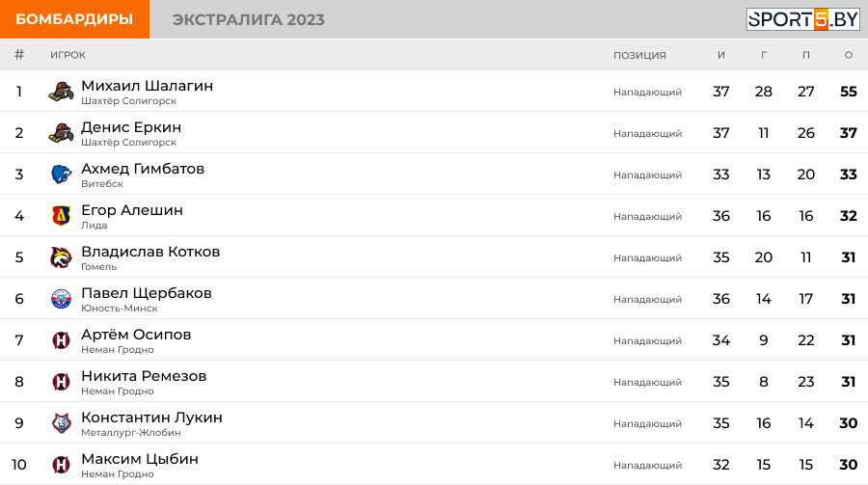Sort table by the Г goals column
This screenshot has height=485, width=868.
coord(764,55)
